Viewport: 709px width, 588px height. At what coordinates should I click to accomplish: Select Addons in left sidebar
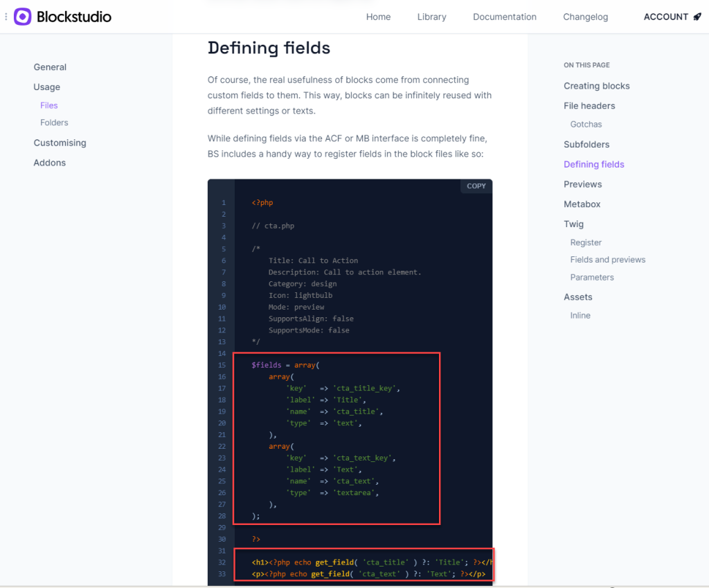click(x=49, y=163)
